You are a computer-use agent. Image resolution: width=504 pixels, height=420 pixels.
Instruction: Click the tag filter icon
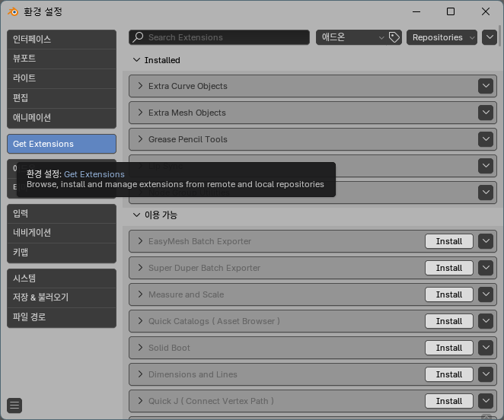(x=394, y=37)
